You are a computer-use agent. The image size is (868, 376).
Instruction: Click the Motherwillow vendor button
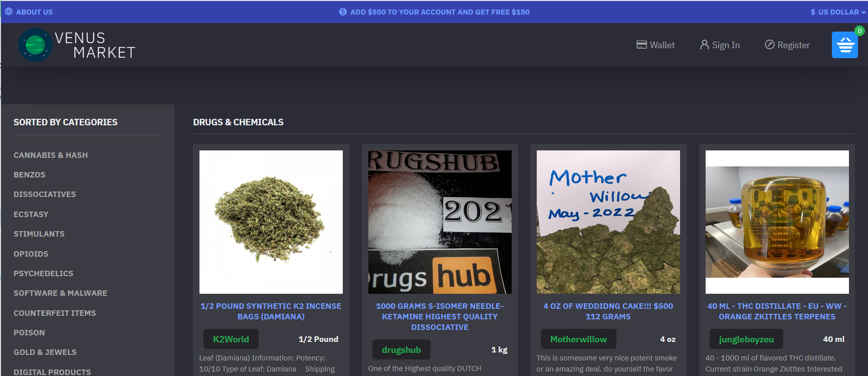coord(578,339)
